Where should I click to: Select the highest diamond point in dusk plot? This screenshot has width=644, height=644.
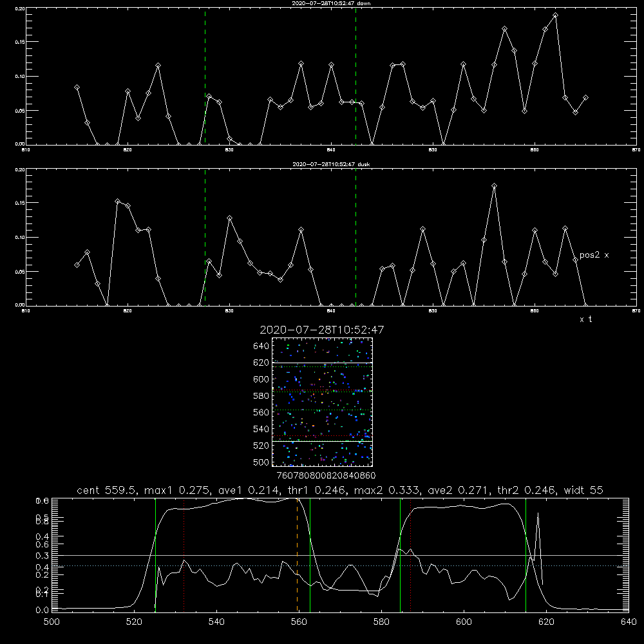(494, 186)
